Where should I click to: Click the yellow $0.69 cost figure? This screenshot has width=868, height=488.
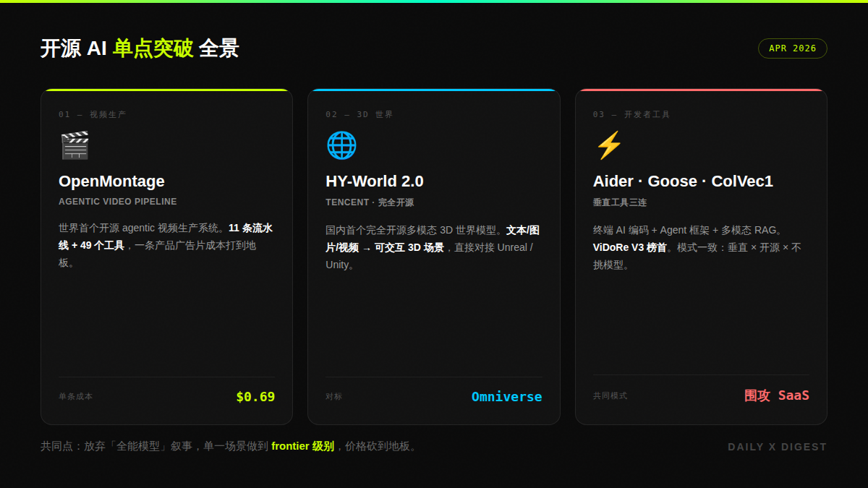tap(257, 396)
